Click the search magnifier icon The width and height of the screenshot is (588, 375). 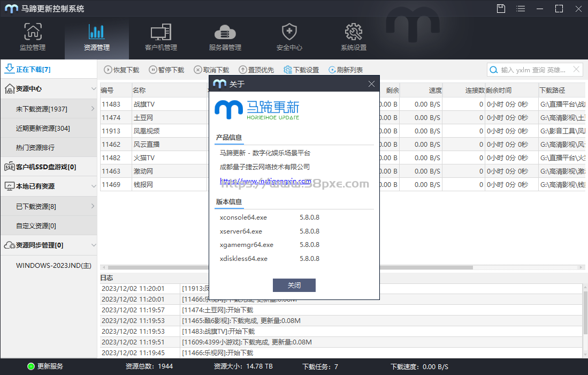coord(494,70)
